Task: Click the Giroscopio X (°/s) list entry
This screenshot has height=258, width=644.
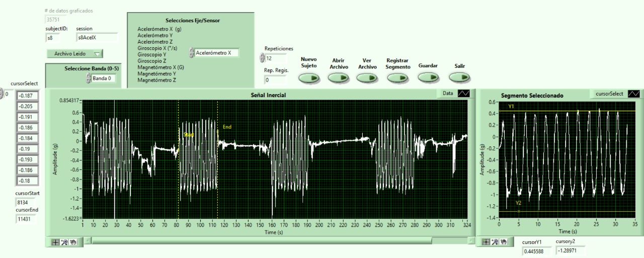Action: 157,48
